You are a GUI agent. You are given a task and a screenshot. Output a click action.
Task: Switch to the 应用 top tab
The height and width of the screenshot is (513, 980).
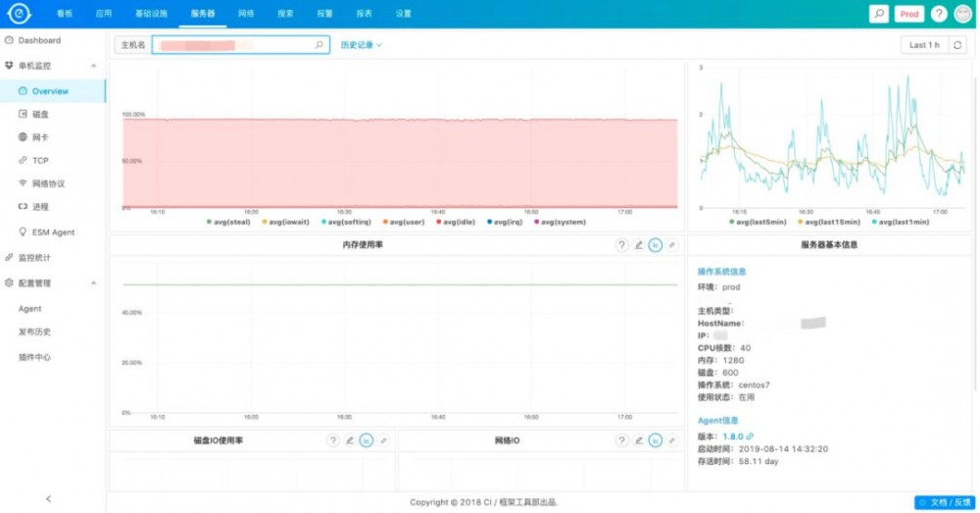104,13
